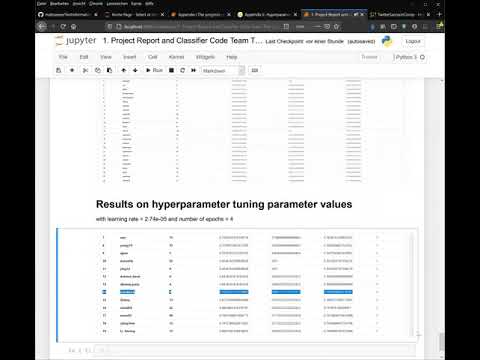
Task: Paste cells below
Action: (109, 70)
